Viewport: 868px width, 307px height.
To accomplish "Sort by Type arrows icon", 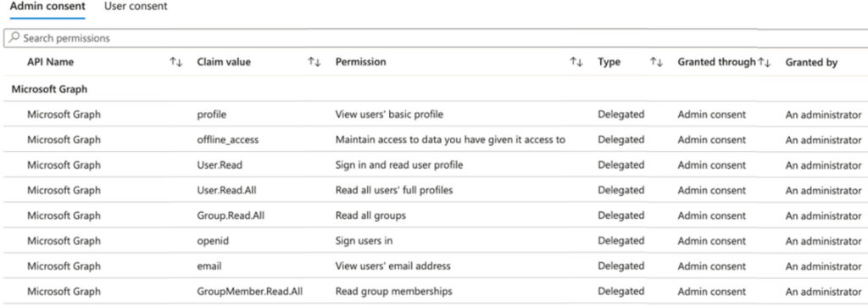I will [x=657, y=63].
